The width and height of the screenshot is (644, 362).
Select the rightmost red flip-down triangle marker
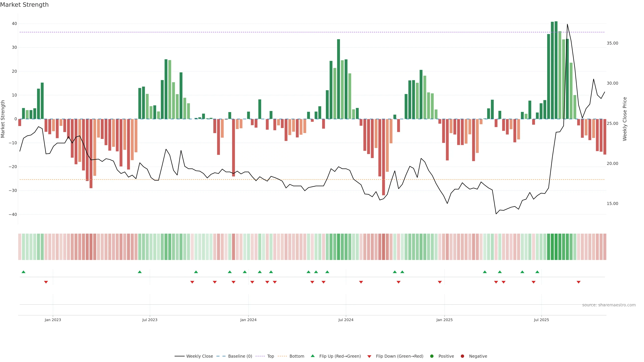click(578, 282)
